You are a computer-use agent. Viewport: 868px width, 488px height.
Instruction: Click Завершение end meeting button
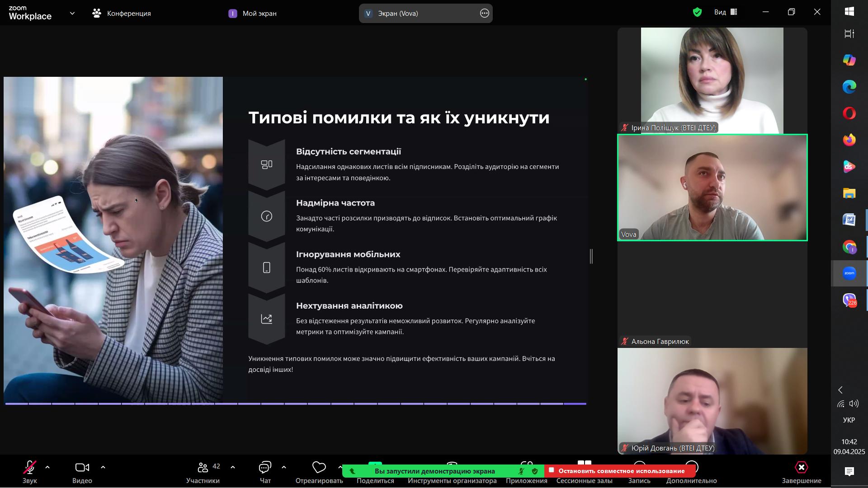[801, 468]
